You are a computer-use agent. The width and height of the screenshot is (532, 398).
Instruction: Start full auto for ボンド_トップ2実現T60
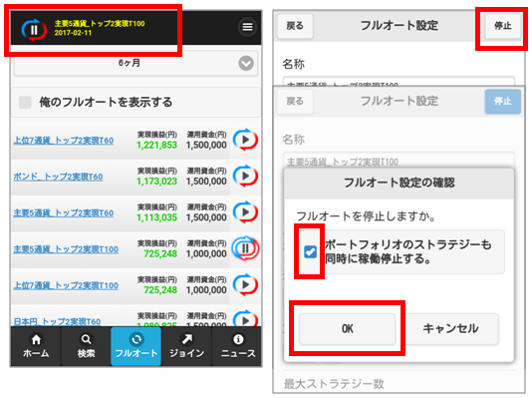[245, 176]
